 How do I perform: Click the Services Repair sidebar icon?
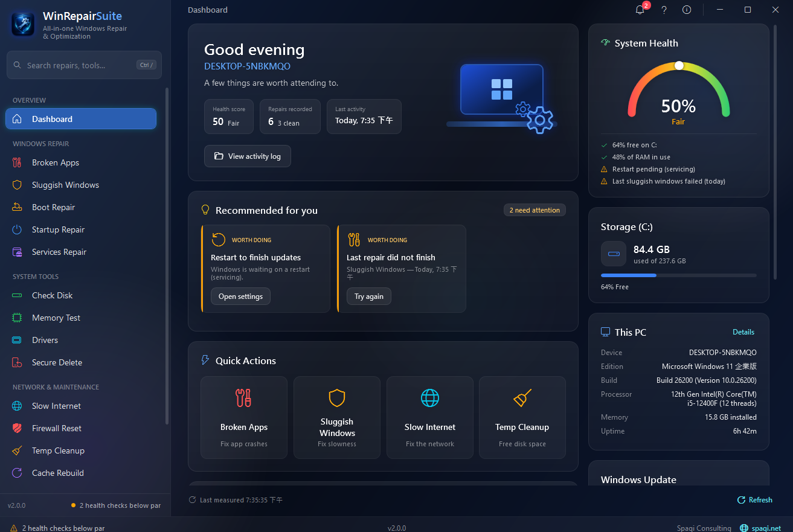click(x=18, y=252)
